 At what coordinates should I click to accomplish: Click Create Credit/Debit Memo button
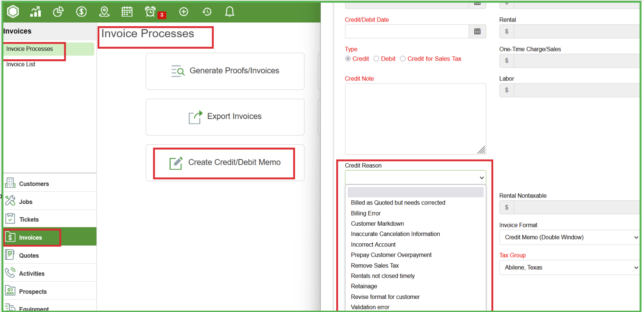[225, 163]
